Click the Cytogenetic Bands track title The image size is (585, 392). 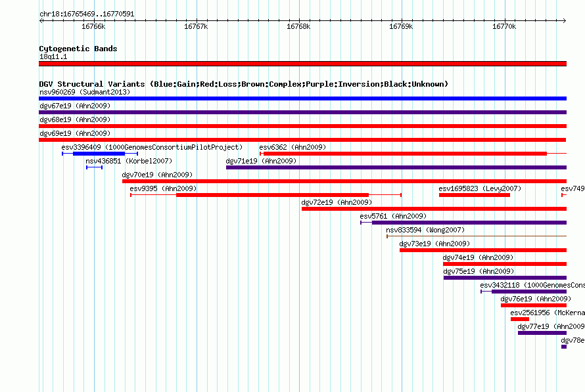78,49
